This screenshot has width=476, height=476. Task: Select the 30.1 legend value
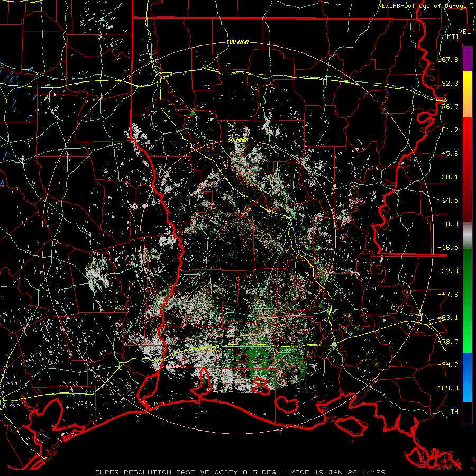(450, 177)
